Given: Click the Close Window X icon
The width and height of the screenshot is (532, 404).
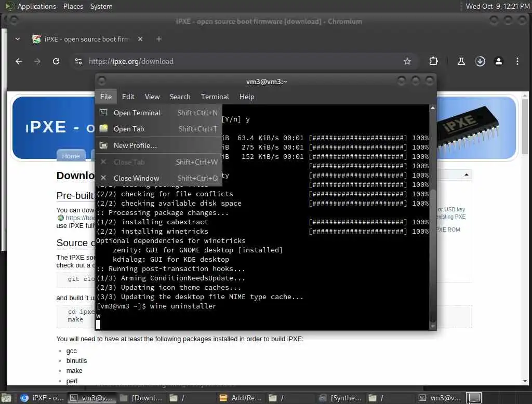Looking at the screenshot, I should [103, 178].
